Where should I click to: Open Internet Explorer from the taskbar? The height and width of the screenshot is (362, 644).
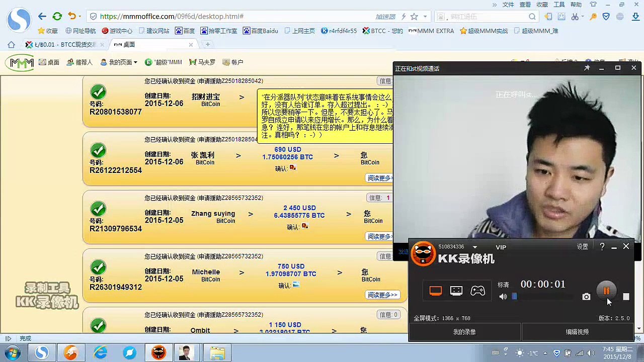(x=100, y=352)
